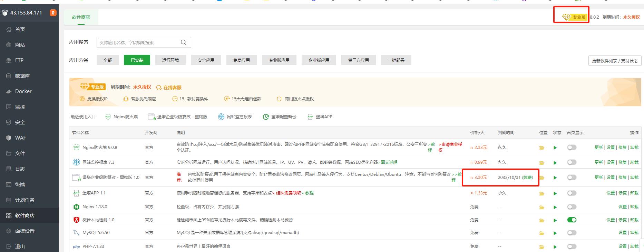Select the 企业版应用 category filter
Viewport: 644px width, 252px height.
point(319,60)
